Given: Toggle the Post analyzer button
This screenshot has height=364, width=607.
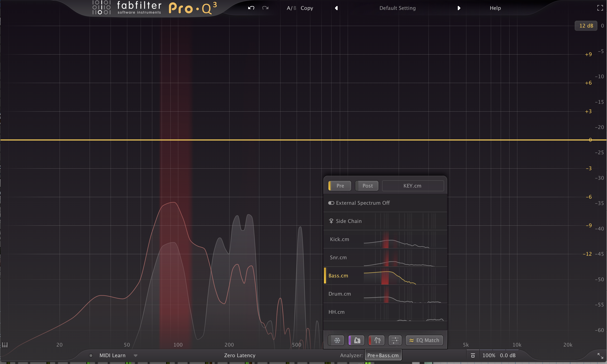Looking at the screenshot, I should click(x=367, y=186).
